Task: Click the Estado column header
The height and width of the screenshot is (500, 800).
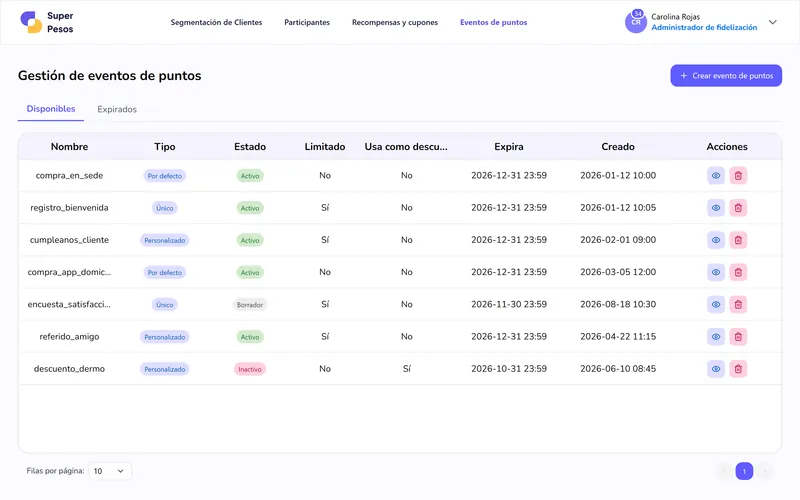Action: pos(250,147)
